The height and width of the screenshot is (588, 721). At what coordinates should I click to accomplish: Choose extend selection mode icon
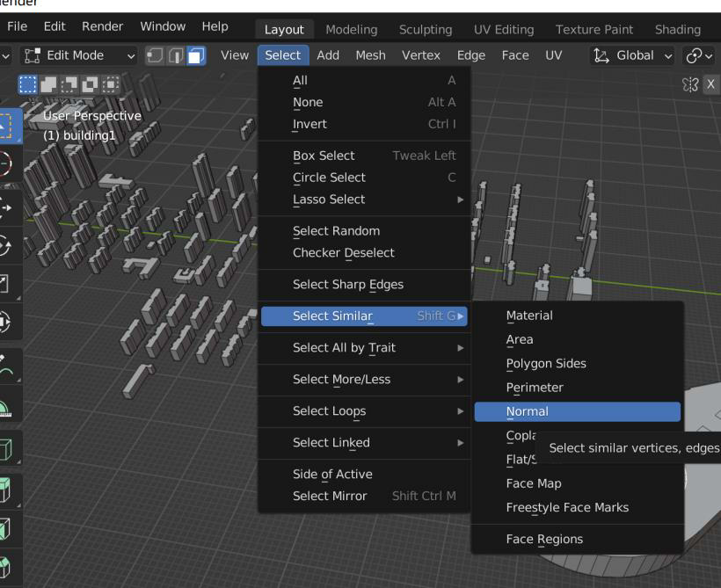coord(48,84)
